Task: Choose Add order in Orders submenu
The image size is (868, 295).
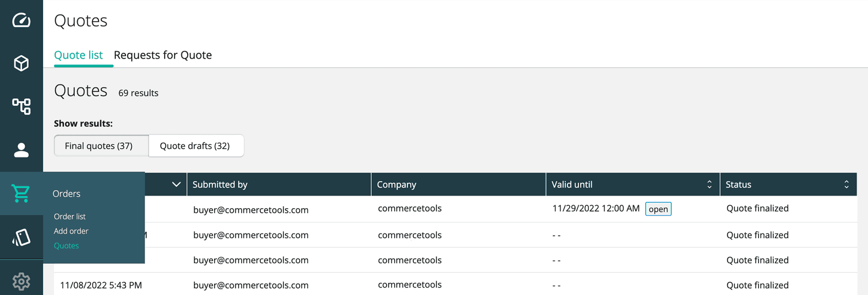Action: pyautogui.click(x=71, y=231)
